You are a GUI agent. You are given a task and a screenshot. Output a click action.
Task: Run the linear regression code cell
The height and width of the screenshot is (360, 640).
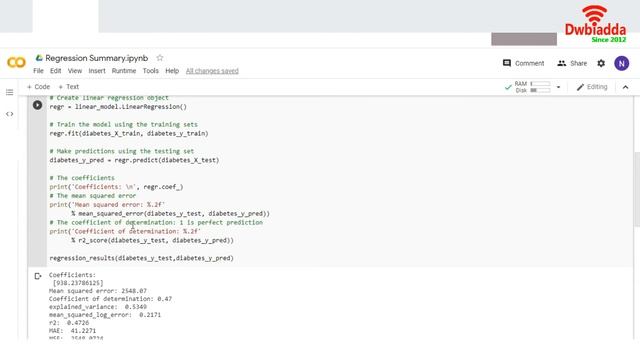coord(37,105)
